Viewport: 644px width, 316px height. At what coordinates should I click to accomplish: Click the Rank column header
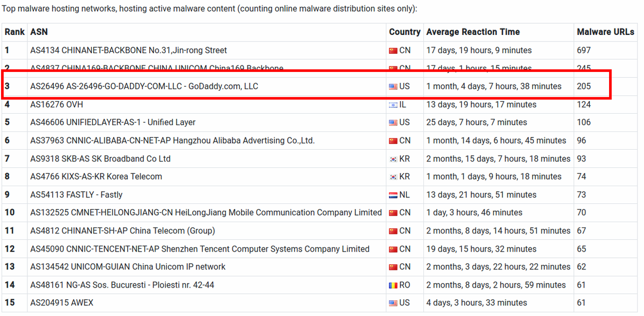coord(14,32)
